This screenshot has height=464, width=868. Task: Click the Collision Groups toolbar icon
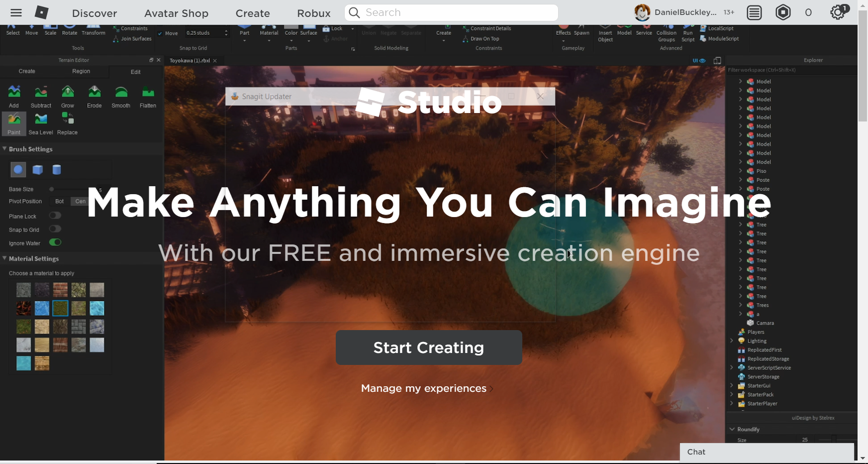tap(667, 33)
